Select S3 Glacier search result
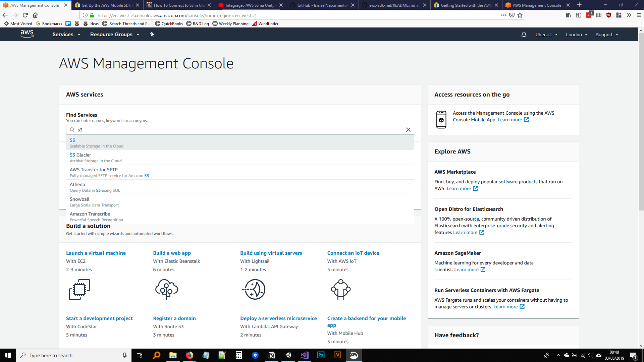This screenshot has width=644, height=362. [240, 158]
